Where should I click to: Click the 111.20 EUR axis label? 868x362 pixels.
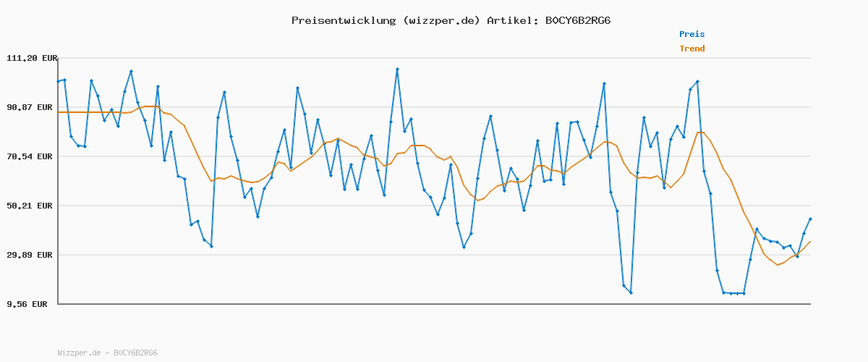(32, 58)
